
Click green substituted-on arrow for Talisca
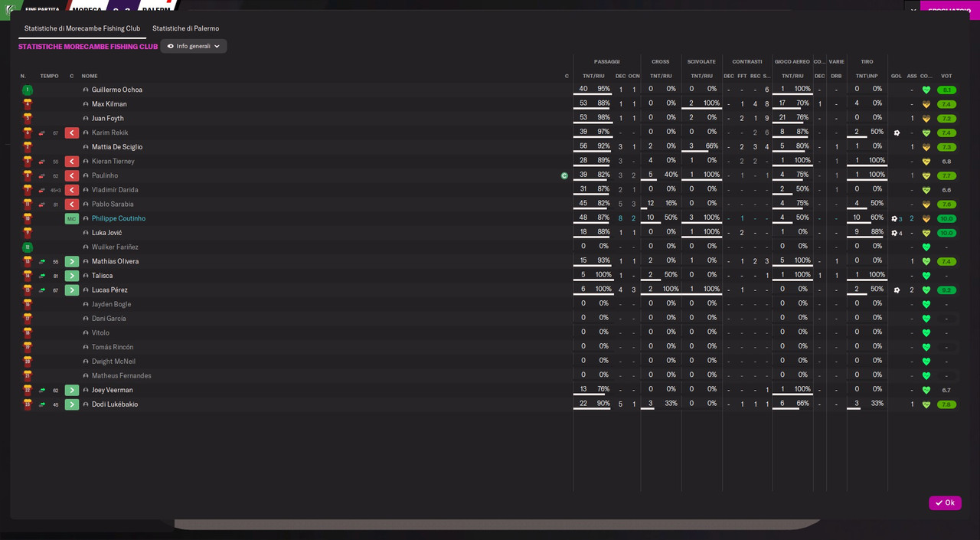pyautogui.click(x=72, y=276)
